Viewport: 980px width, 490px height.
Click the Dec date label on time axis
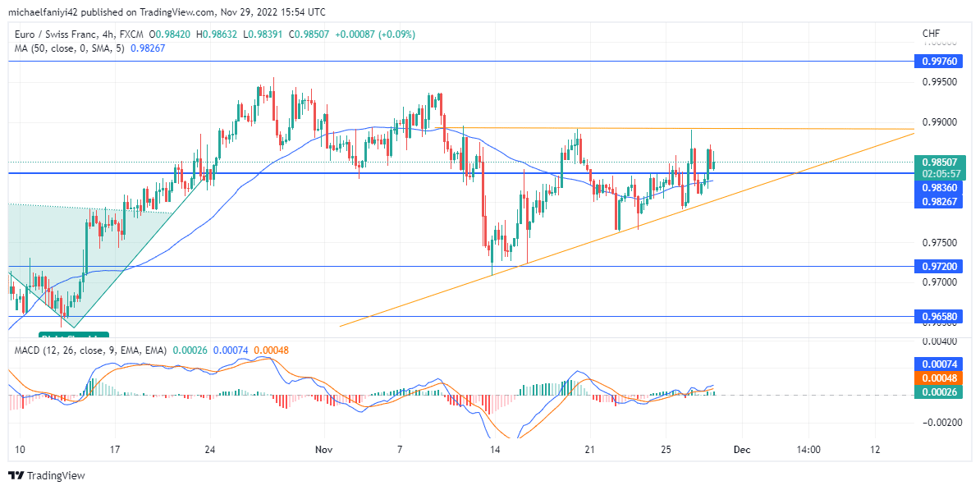coord(741,450)
